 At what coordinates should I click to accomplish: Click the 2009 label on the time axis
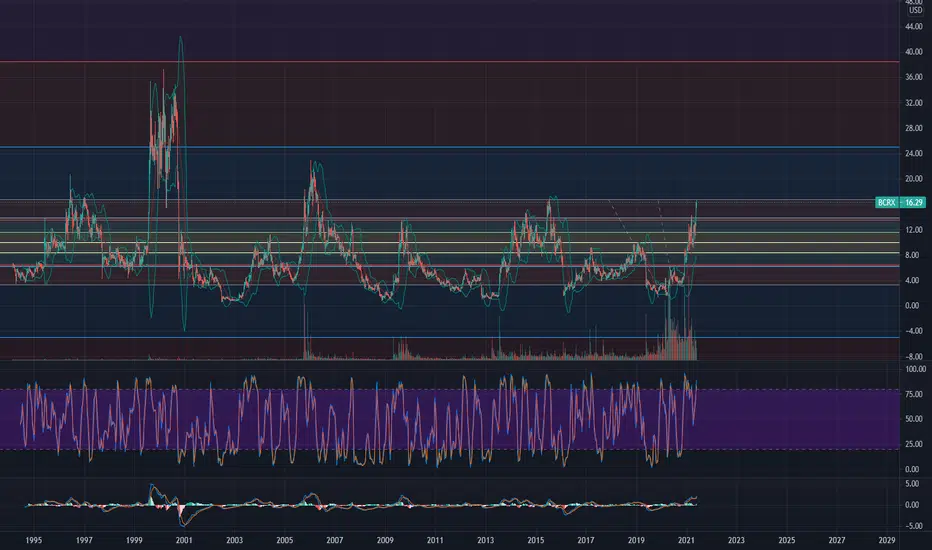(385, 540)
